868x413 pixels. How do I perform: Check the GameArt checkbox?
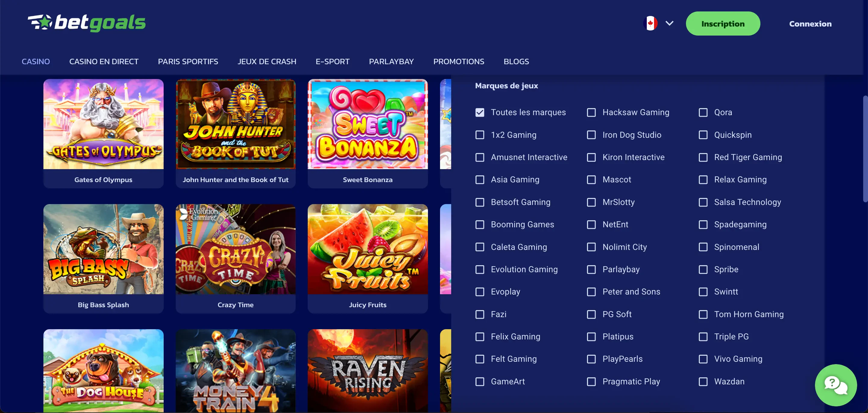pyautogui.click(x=480, y=382)
